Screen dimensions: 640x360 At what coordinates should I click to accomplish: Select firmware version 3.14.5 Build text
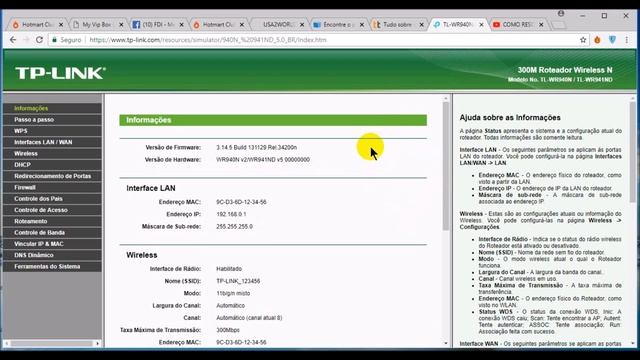(x=256, y=147)
